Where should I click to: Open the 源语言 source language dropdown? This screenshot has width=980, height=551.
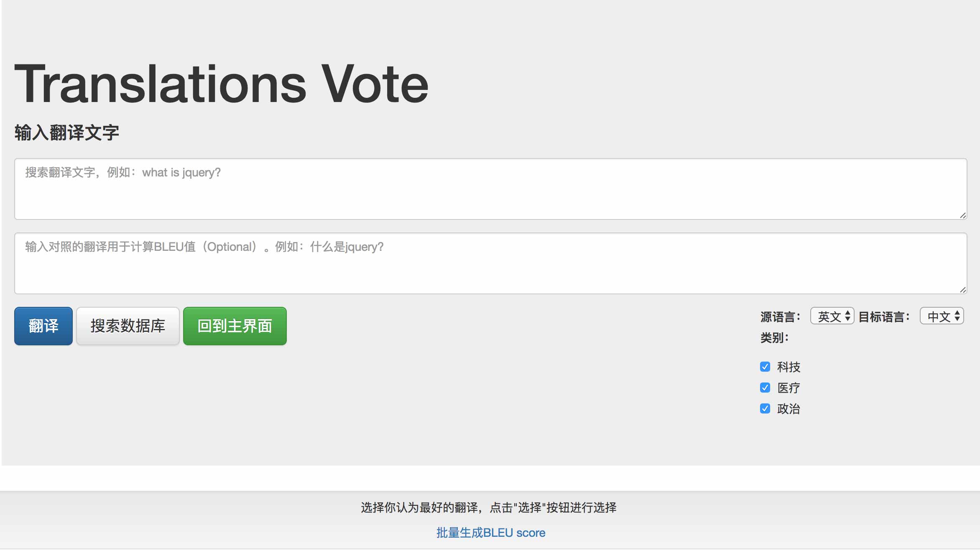point(832,316)
